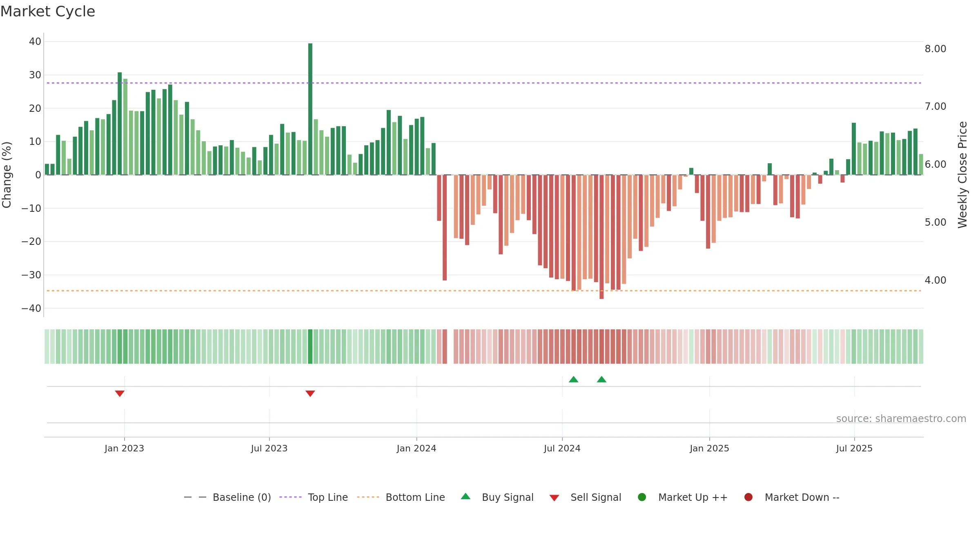The width and height of the screenshot is (980, 551).
Task: Select the sell signal triangle near Aug 2023
Action: [x=310, y=393]
